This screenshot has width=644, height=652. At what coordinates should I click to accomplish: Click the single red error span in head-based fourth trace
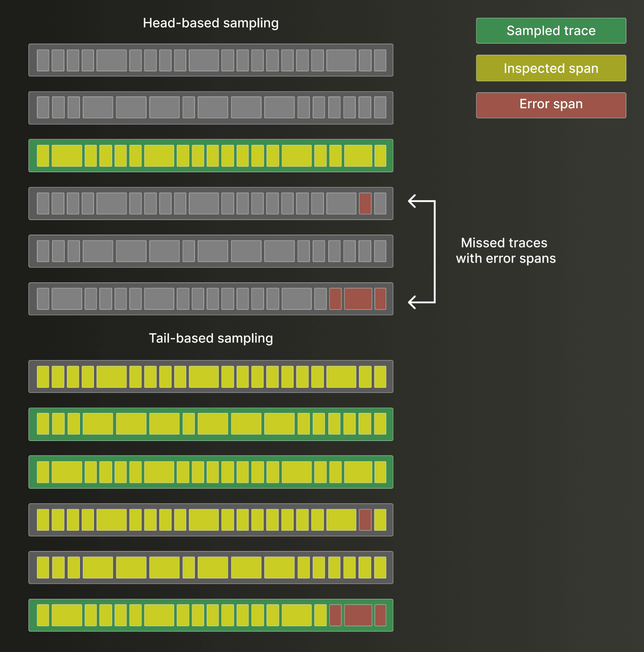[x=365, y=204]
